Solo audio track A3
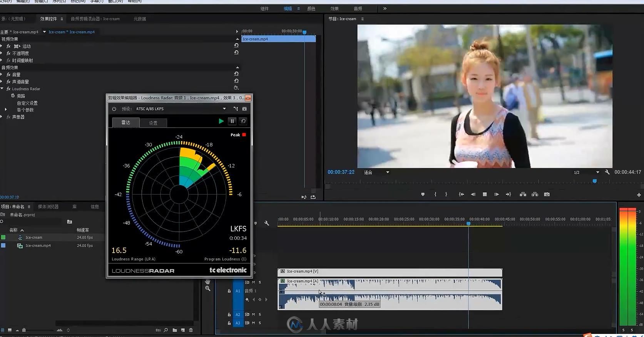Screen dimensions: 644x337 (260, 323)
